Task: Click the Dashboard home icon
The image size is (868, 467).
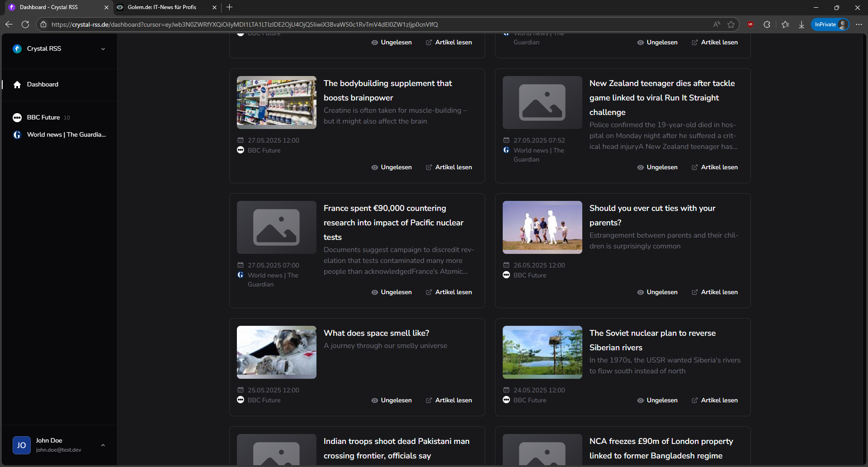Action: [17, 85]
